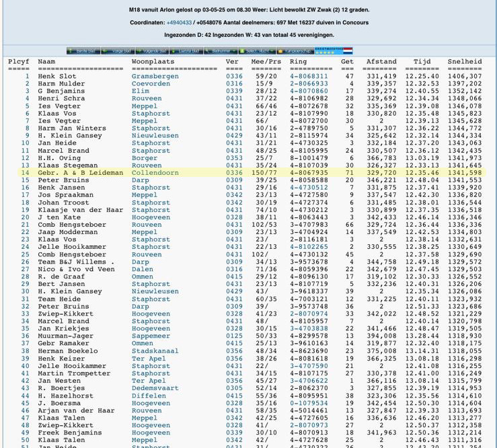The image size is (497, 448).
Task: Click placement number 1 for Henk Slot
Action: [x=28, y=77]
